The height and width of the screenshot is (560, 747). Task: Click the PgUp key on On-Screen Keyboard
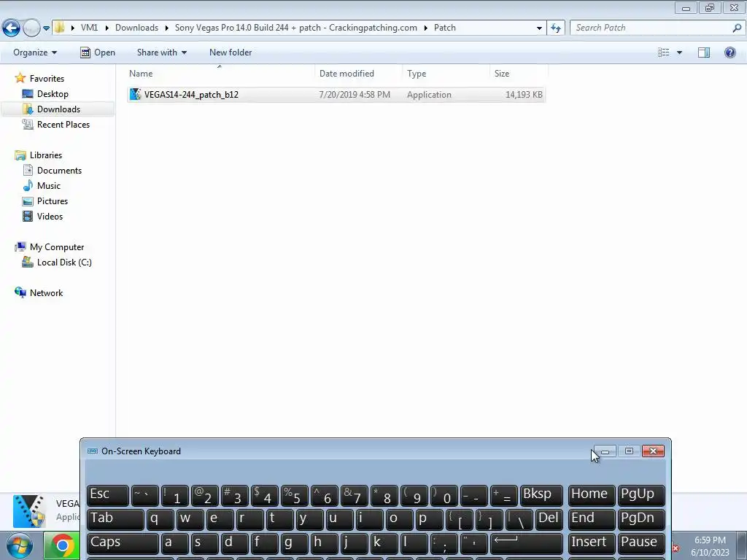pos(640,495)
